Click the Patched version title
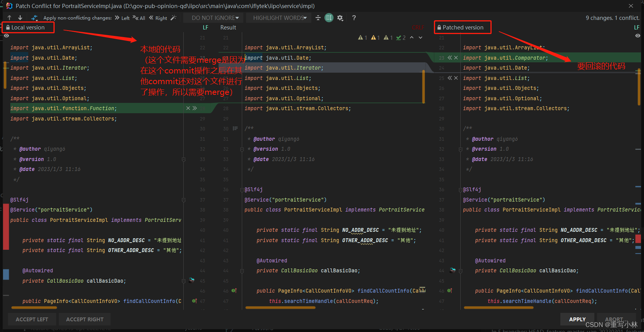Image resolution: width=644 pixels, height=332 pixels. [463, 28]
